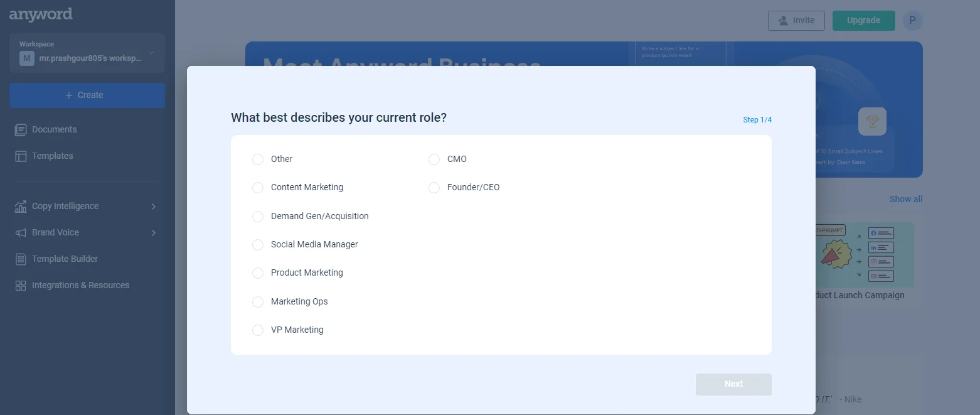
Task: Select the Content Marketing radio button
Action: click(x=258, y=188)
